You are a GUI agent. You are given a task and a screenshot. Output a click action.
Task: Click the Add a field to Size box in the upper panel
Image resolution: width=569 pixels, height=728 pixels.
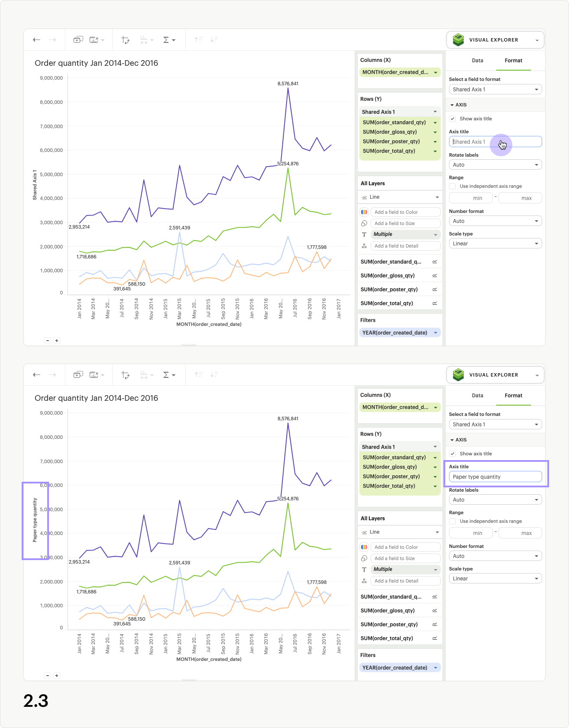point(405,223)
